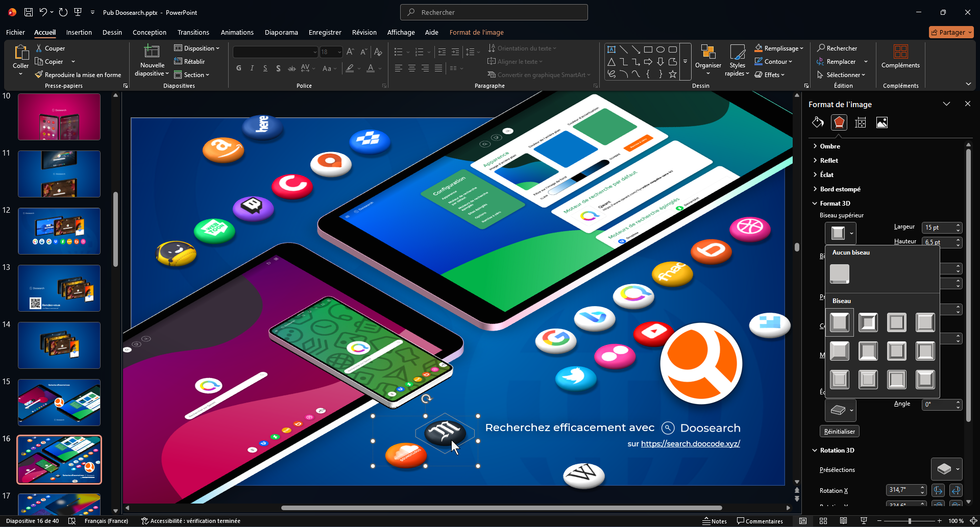
Task: Switch to slide sorter view
Action: (823, 521)
